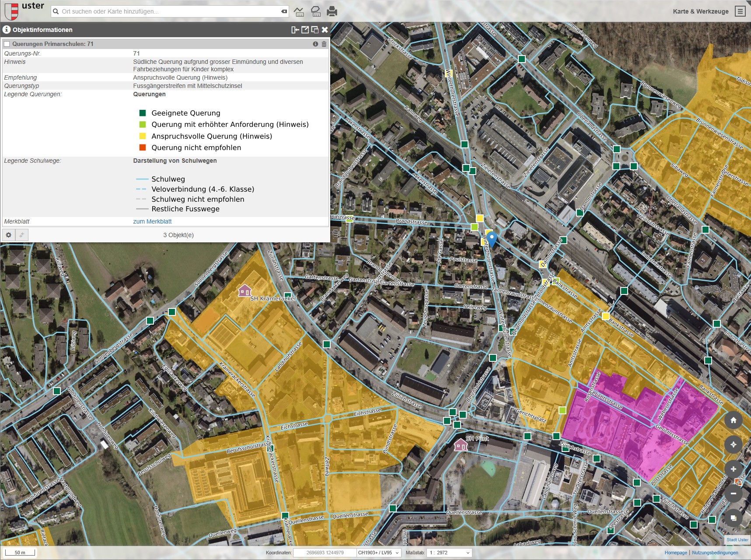Screen dimensions: 751x560
Task: Clear the search field with the backspace icon
Action: pos(285,11)
